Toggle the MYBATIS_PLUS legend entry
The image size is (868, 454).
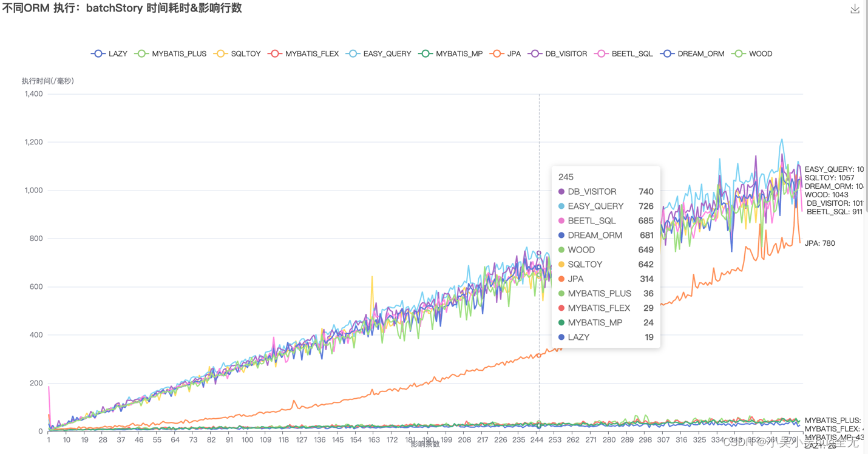171,53
